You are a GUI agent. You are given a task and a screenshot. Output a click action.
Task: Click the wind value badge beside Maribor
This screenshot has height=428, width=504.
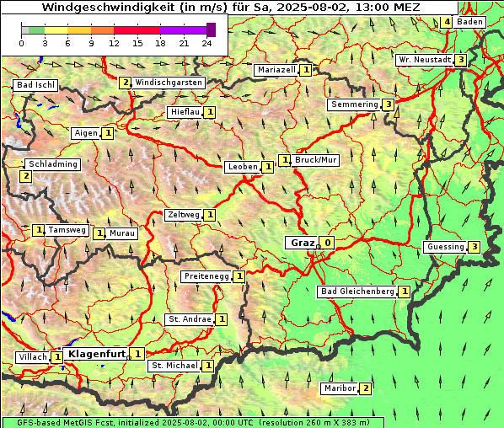click(366, 388)
